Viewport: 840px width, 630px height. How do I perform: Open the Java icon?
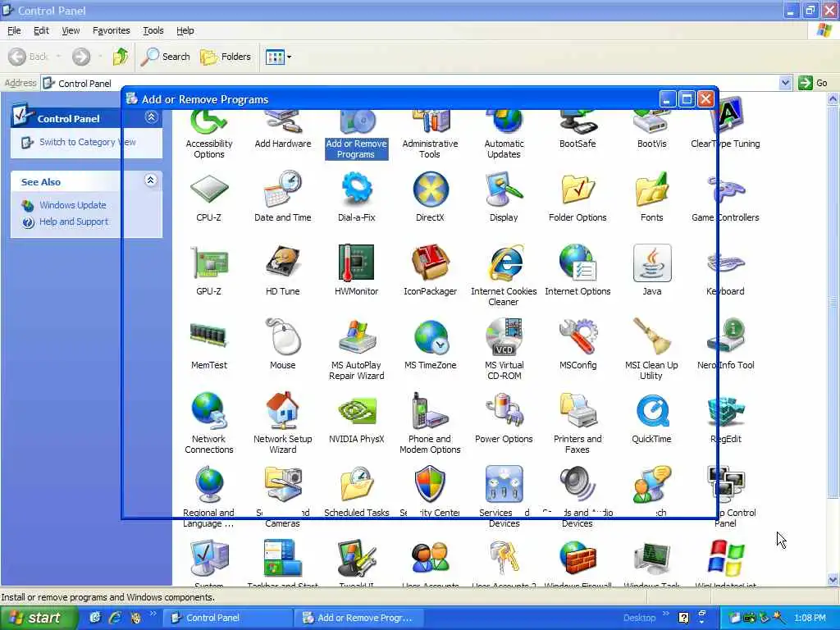(651, 263)
